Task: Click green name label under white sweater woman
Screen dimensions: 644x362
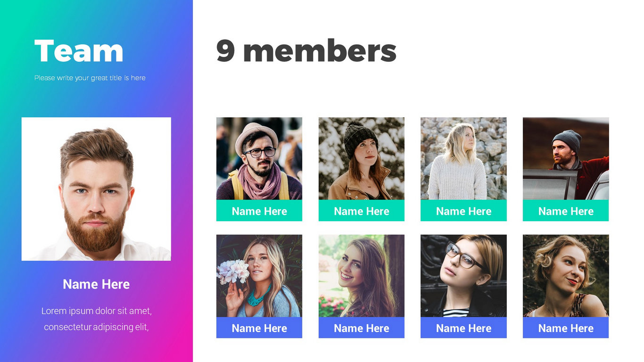Action: pyautogui.click(x=463, y=211)
